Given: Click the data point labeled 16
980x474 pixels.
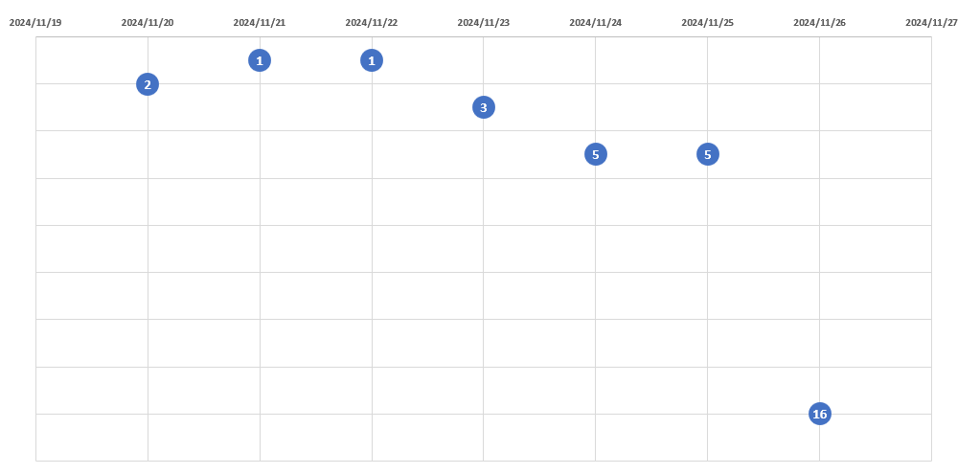Looking at the screenshot, I should [819, 414].
